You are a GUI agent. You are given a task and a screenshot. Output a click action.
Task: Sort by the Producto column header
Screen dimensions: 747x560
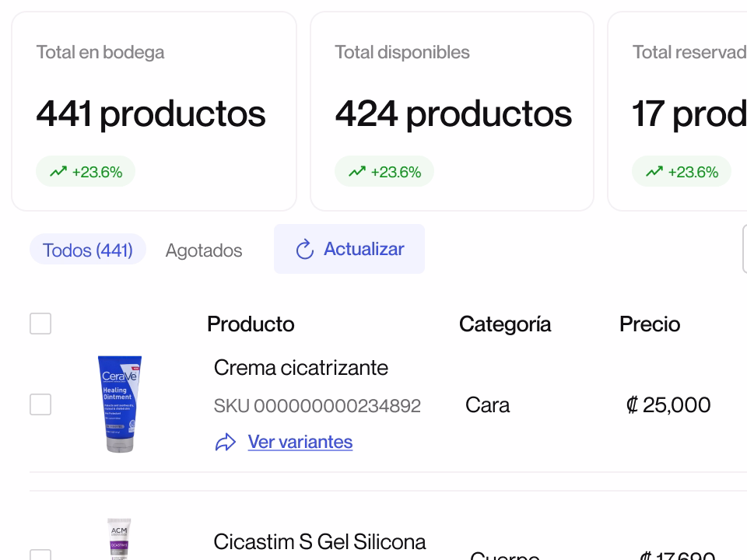click(x=251, y=324)
